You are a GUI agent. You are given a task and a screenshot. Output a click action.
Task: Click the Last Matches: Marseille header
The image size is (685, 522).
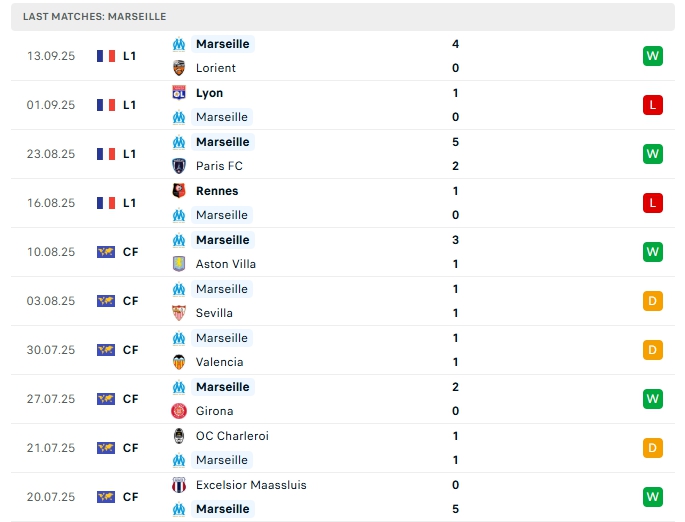point(94,17)
